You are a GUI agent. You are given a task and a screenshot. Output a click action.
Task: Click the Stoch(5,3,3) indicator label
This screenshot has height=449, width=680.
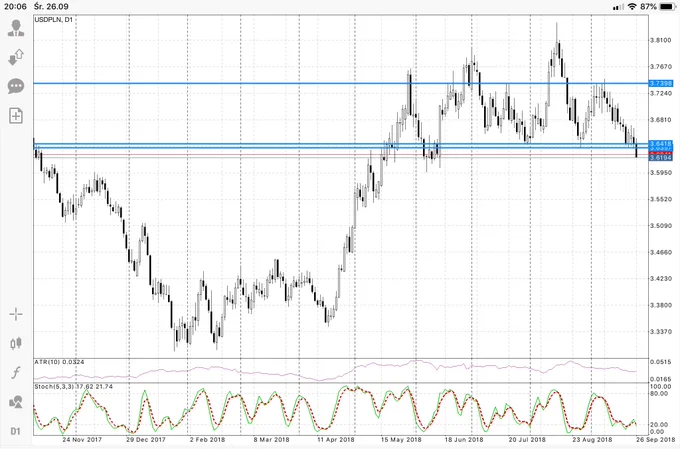click(x=74, y=386)
